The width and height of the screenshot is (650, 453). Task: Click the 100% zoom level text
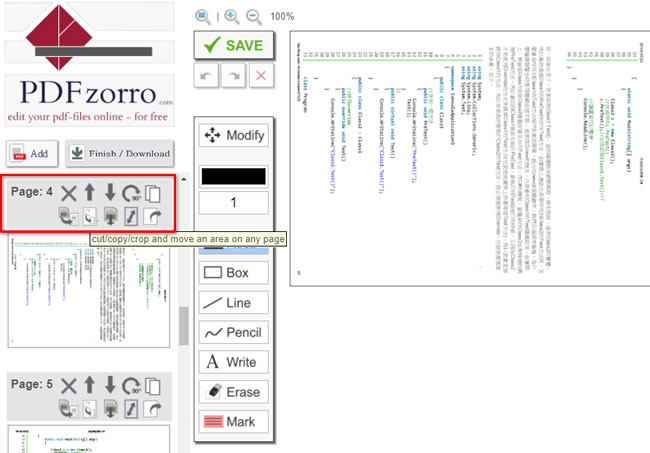tap(282, 17)
